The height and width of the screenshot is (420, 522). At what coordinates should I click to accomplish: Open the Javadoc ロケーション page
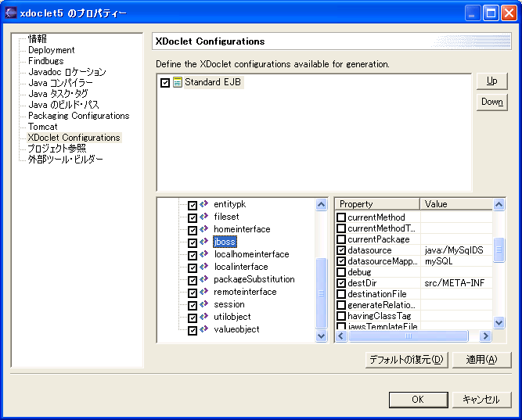[x=67, y=72]
